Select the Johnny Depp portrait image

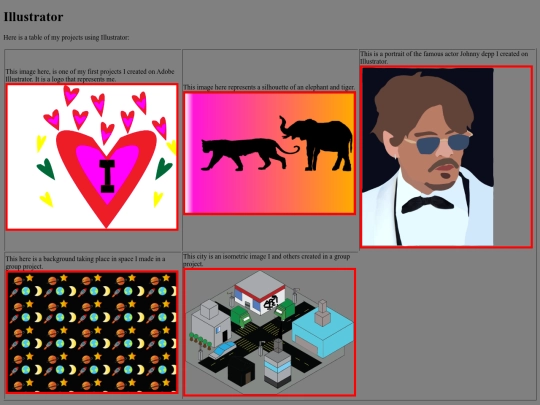click(x=446, y=157)
